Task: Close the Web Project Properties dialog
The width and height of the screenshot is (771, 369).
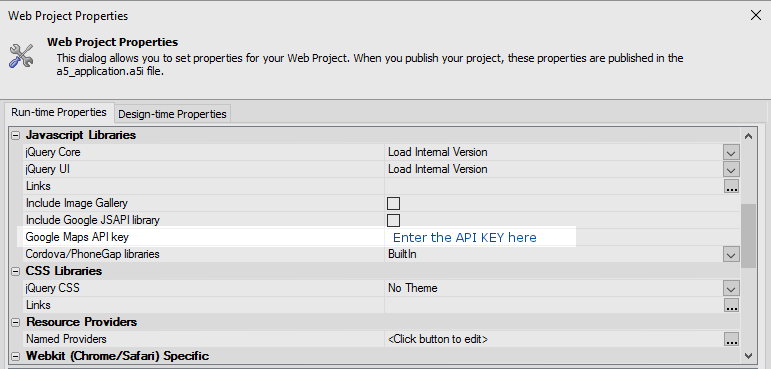Action: tap(756, 15)
